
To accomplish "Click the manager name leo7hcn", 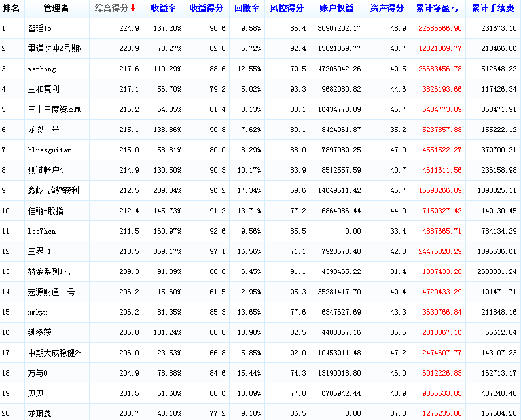I will pyautogui.click(x=41, y=231).
